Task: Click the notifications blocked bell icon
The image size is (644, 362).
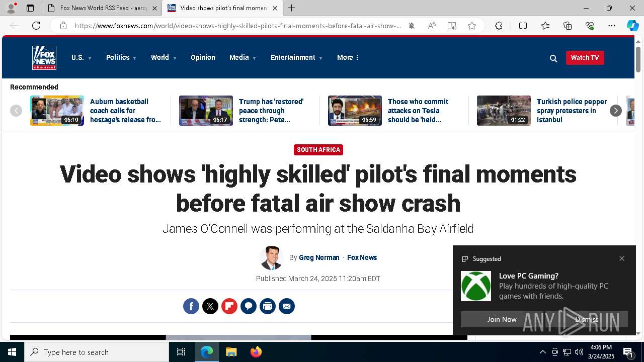Action: pos(412,26)
